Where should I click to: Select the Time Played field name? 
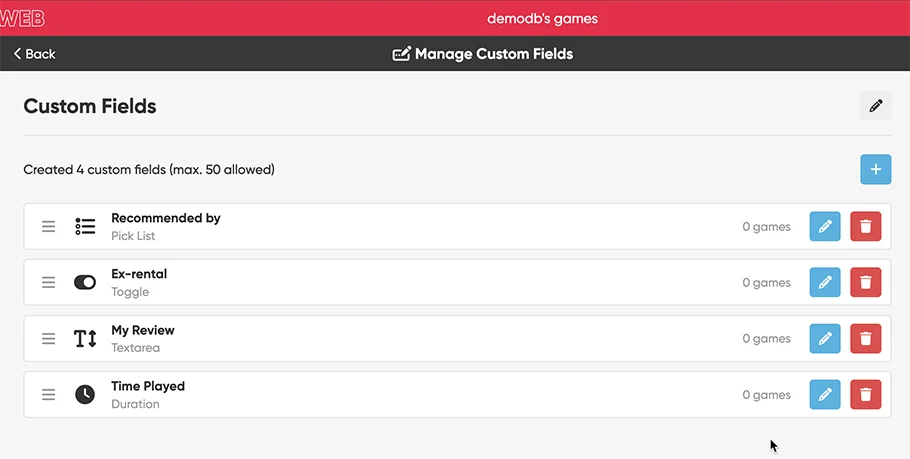(x=148, y=386)
